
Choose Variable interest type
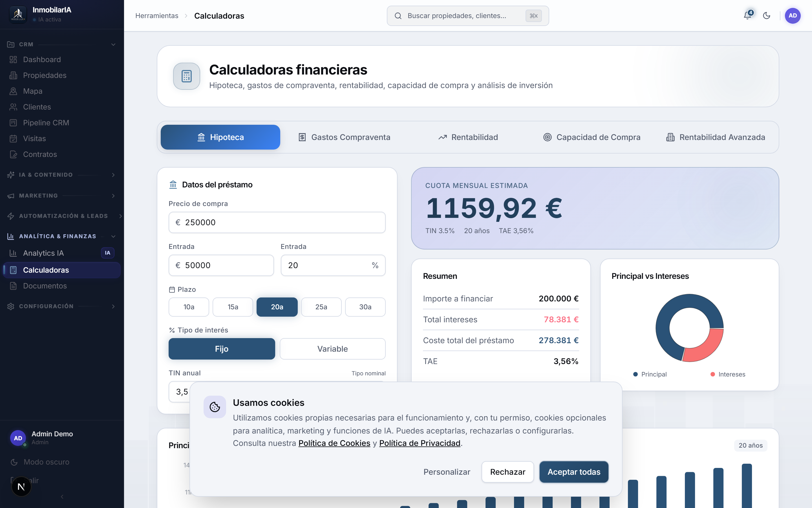point(332,349)
